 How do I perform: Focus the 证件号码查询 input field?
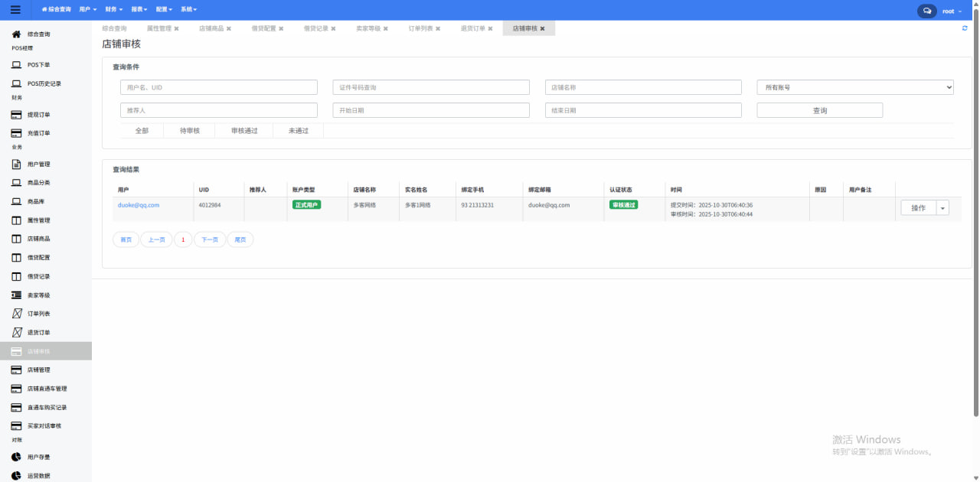pos(431,87)
